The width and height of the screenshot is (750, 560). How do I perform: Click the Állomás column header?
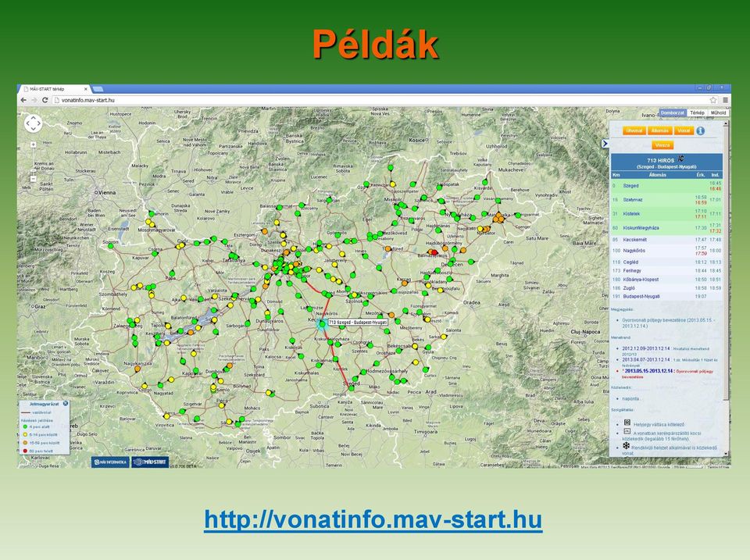(657, 175)
